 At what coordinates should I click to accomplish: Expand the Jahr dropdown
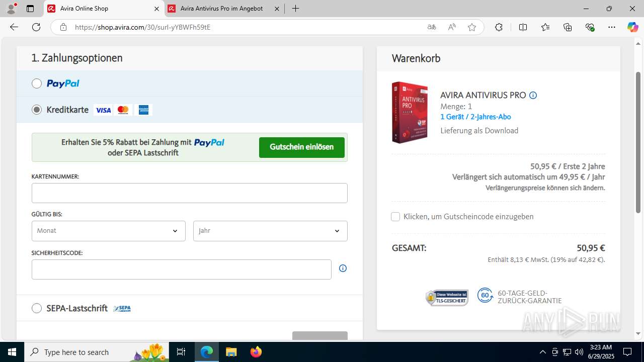click(x=270, y=231)
